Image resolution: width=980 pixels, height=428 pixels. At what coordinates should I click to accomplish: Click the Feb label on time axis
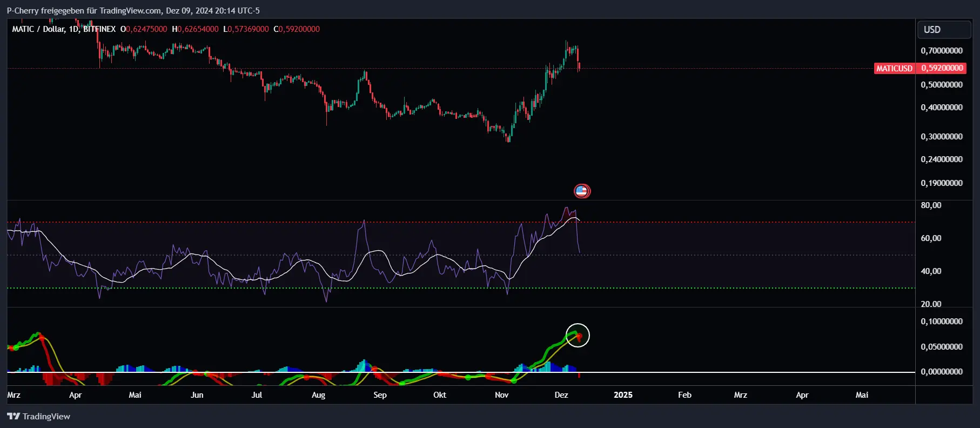pyautogui.click(x=684, y=395)
